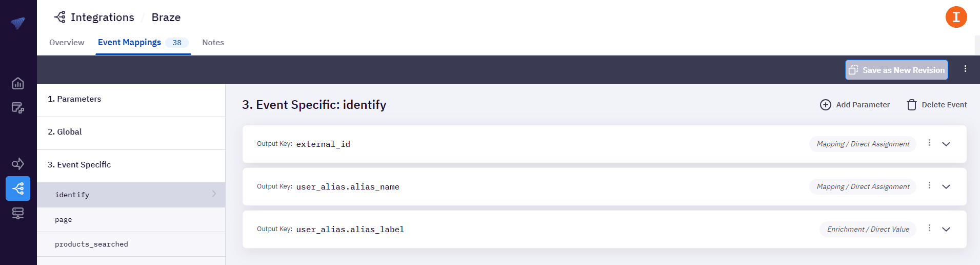This screenshot has width=980, height=265.
Task: Click the plus icon for Add Parameter
Action: pyautogui.click(x=825, y=105)
